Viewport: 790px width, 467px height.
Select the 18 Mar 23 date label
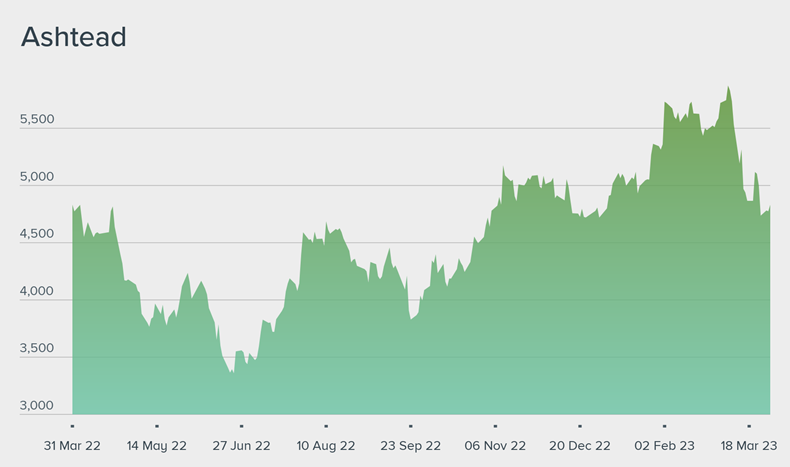[748, 445]
